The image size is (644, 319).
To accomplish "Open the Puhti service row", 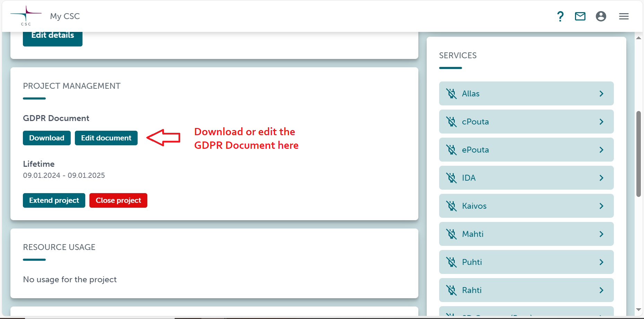I will (x=526, y=262).
